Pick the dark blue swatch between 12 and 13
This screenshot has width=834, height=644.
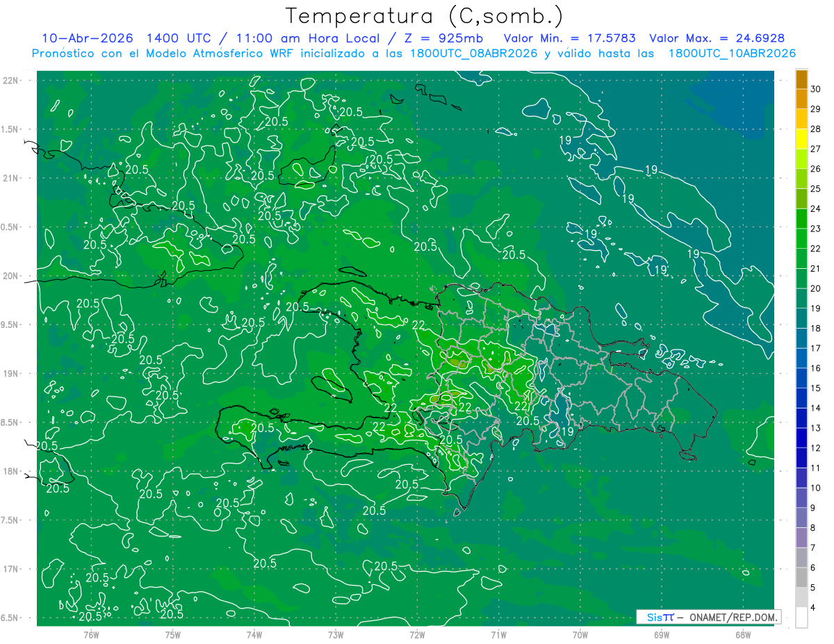tap(801, 438)
